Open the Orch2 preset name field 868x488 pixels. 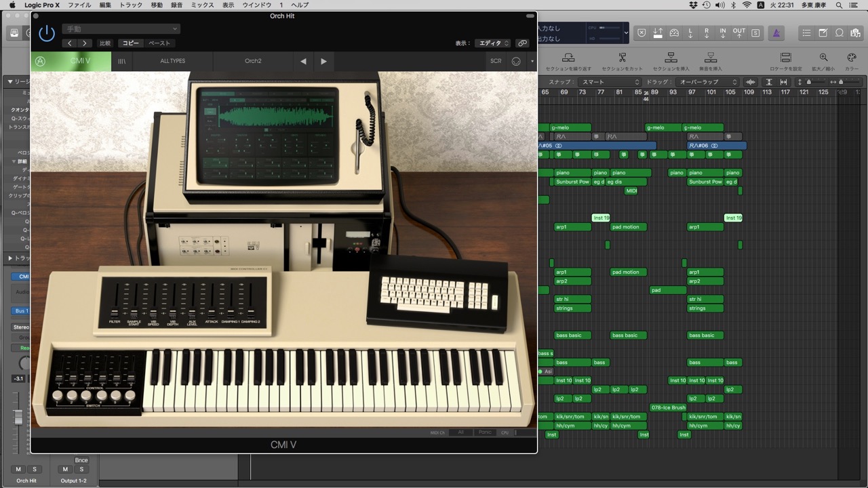tap(253, 61)
